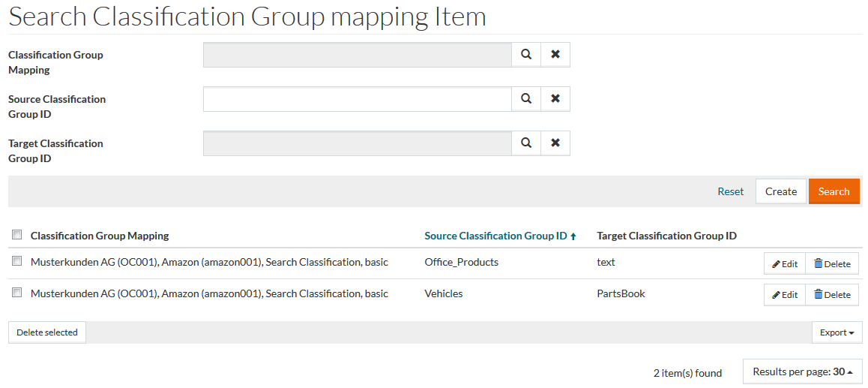Click the Reset link
This screenshot has width=868, height=388.
(730, 191)
